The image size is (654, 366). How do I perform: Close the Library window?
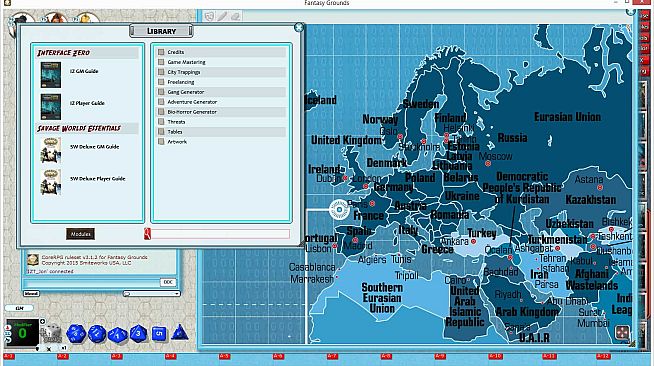(299, 28)
